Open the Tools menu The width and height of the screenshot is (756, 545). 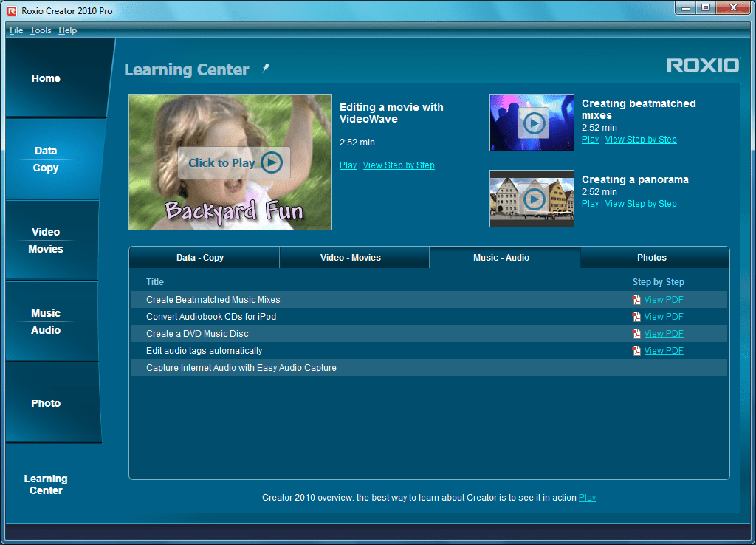(41, 30)
